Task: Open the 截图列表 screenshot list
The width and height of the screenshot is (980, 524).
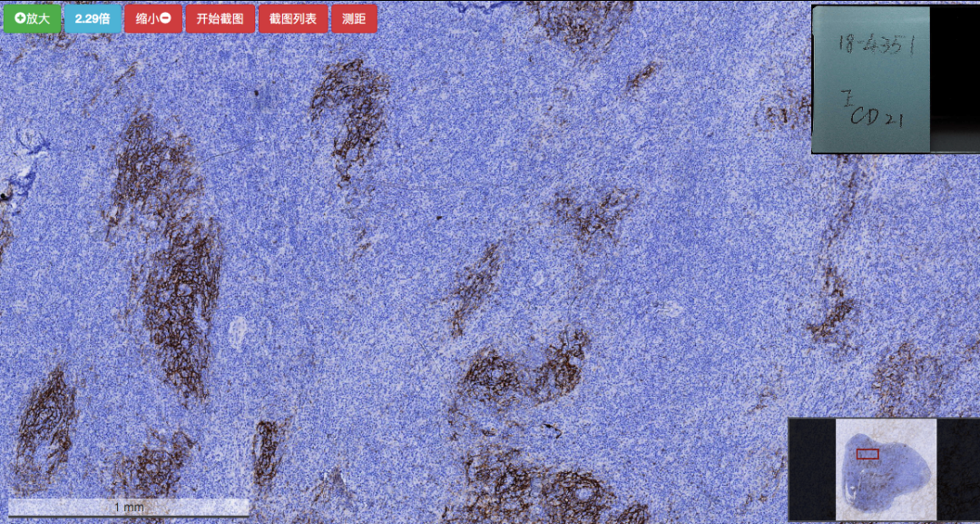Action: coord(293,19)
